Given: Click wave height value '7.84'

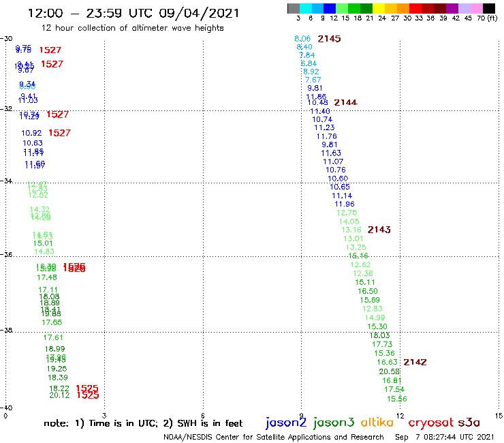Looking at the screenshot, I should (307, 55).
